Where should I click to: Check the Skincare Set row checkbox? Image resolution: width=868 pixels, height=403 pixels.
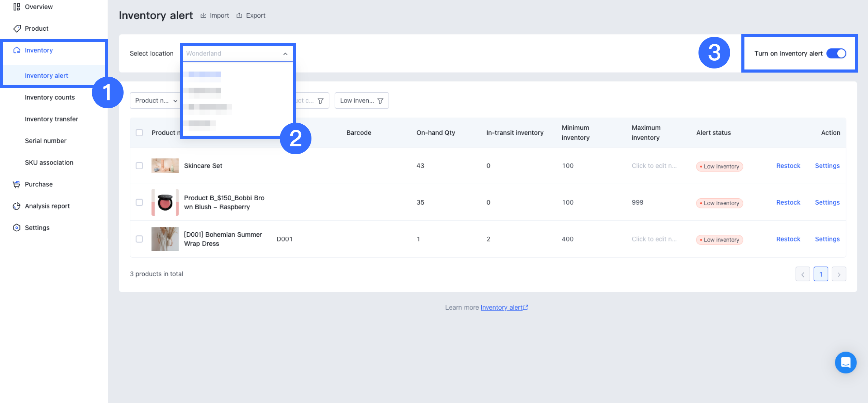pyautogui.click(x=139, y=166)
